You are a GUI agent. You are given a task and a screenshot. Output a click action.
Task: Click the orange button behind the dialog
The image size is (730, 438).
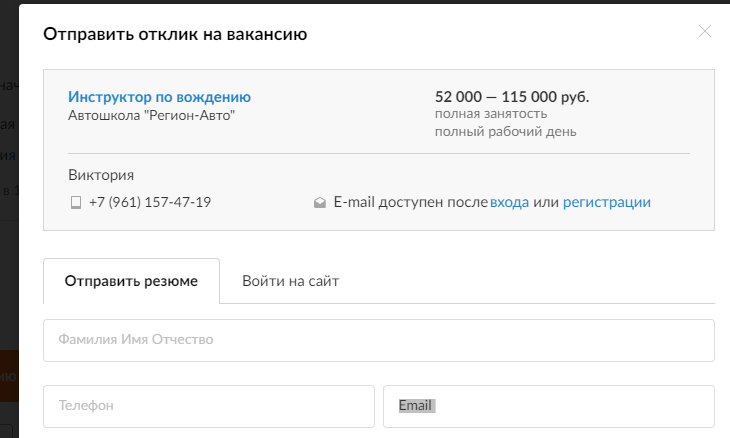click(9, 376)
